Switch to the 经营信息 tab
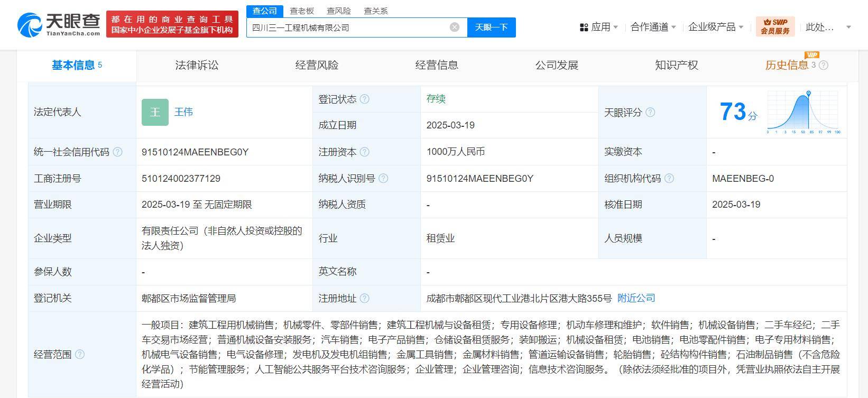 coord(437,65)
